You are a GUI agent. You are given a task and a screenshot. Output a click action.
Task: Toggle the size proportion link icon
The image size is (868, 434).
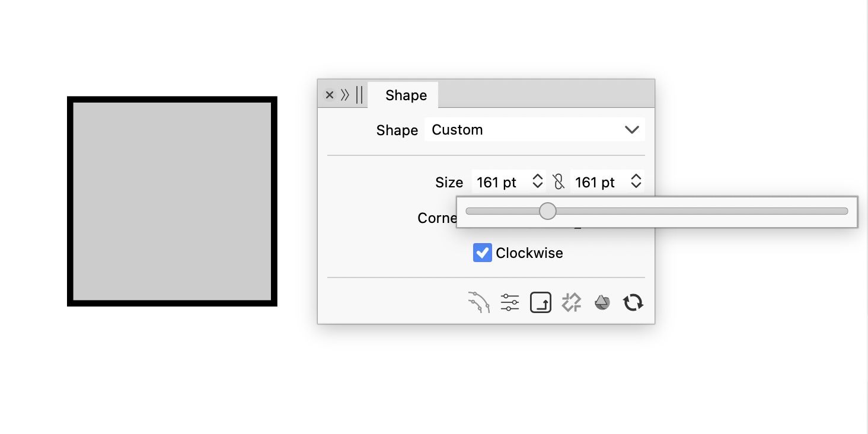[558, 182]
